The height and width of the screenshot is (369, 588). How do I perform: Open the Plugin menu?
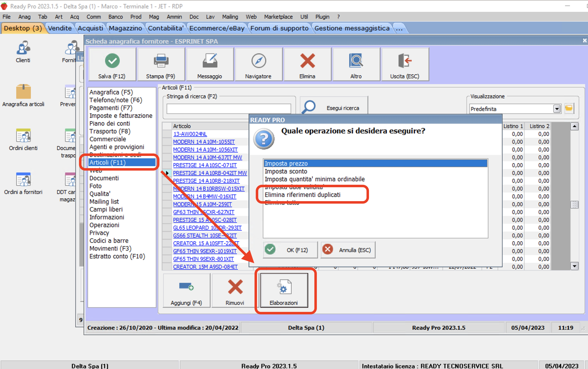[x=322, y=17]
